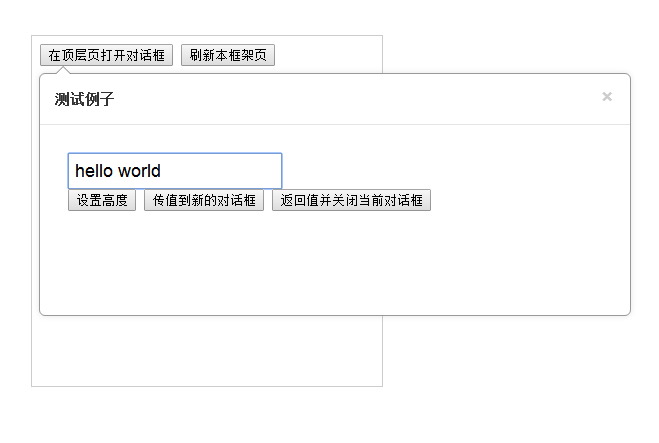Click the 在顶层页打开对话框 button
This screenshot has width=659, height=443.
107,56
